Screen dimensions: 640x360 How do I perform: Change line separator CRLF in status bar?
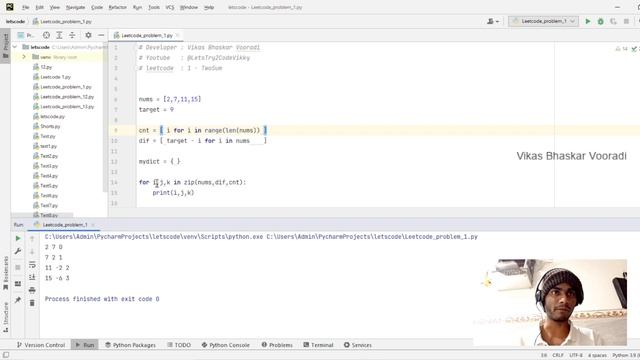click(558, 356)
